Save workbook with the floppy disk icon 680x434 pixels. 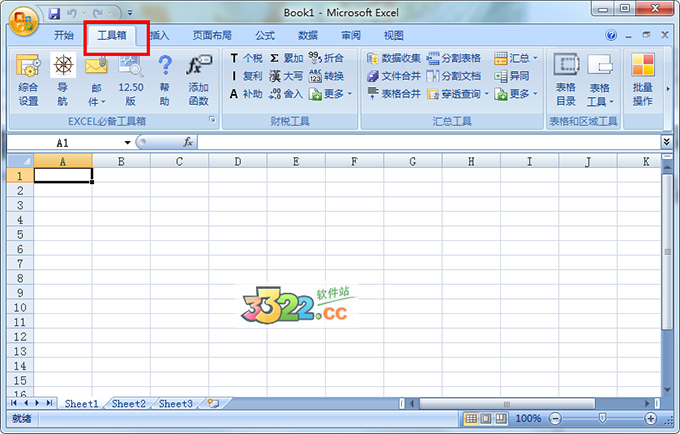[54, 13]
